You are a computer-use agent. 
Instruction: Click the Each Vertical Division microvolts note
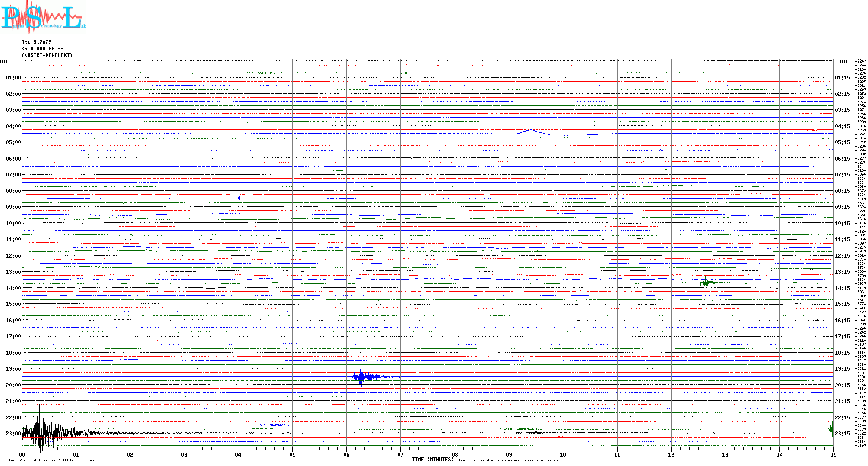(x=55, y=460)
